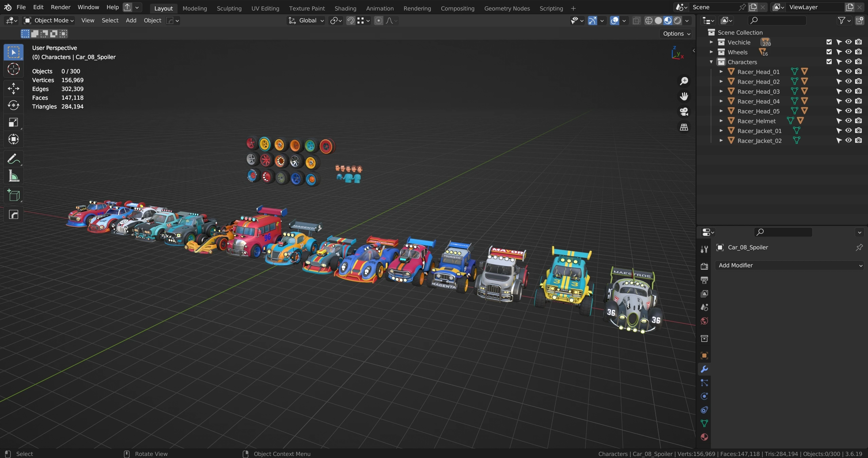
Task: Open the Render menu
Action: pyautogui.click(x=60, y=7)
